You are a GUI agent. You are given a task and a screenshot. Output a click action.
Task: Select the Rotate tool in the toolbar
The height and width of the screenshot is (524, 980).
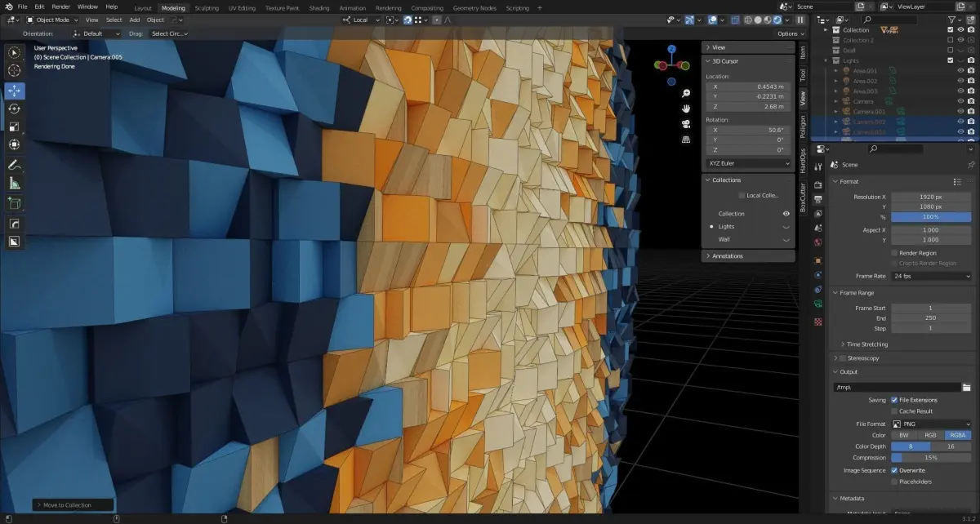pos(15,109)
